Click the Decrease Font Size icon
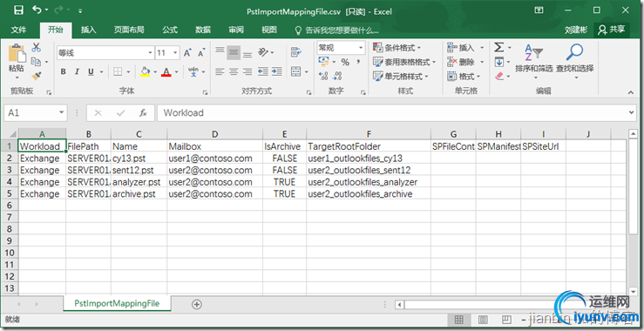 (x=201, y=53)
